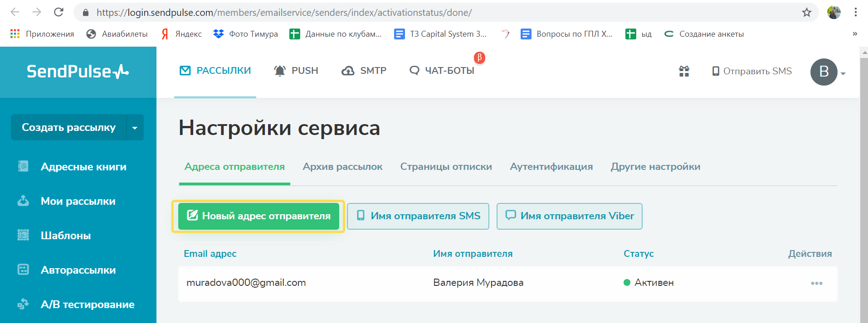
Task: Open the ыд bookmark
Action: 638,34
